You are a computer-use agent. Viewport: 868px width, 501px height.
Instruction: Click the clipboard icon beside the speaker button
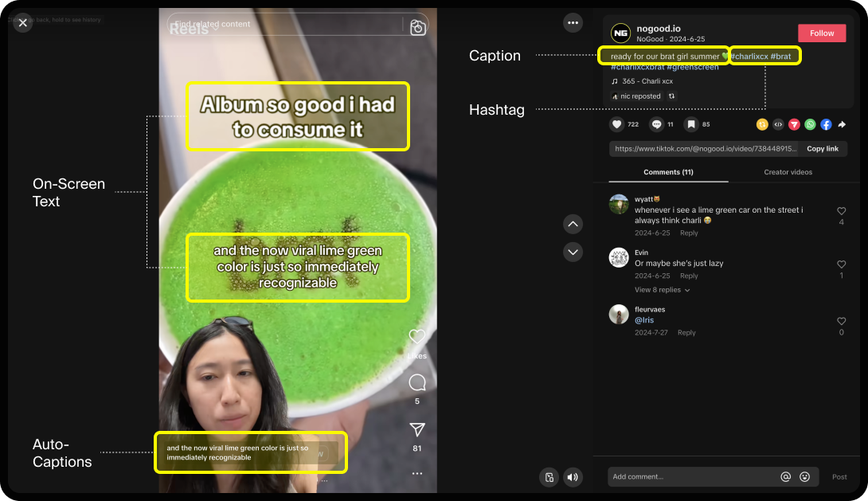click(549, 477)
